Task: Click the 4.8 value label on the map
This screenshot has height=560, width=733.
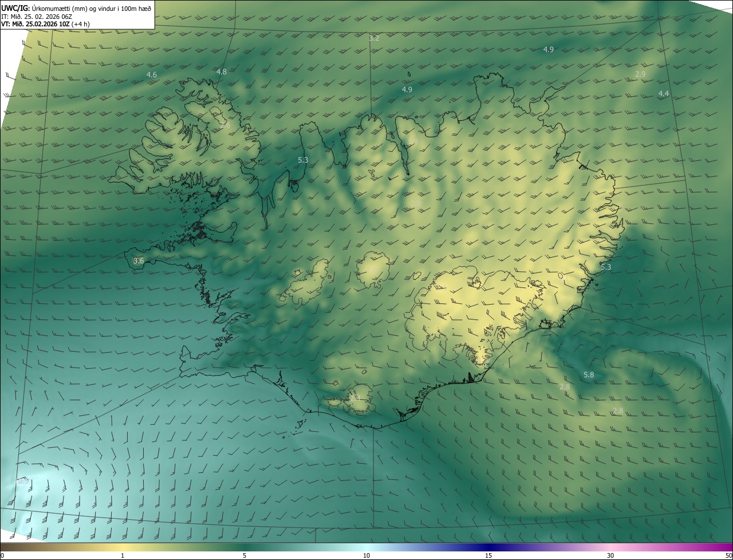Action: tap(222, 72)
